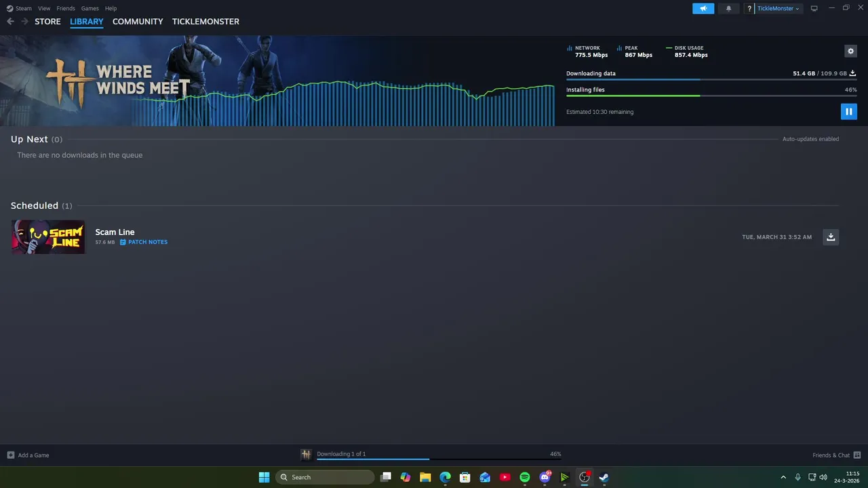Open File Explorer on the taskbar

tap(425, 477)
